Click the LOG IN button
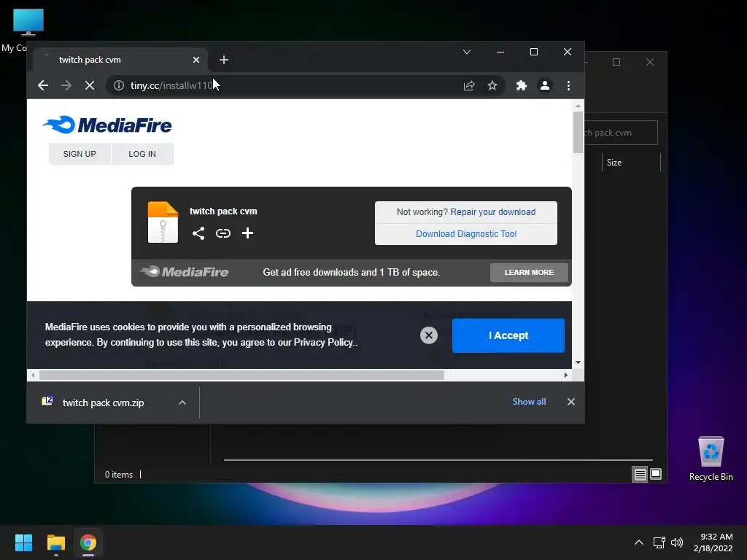 coord(142,154)
